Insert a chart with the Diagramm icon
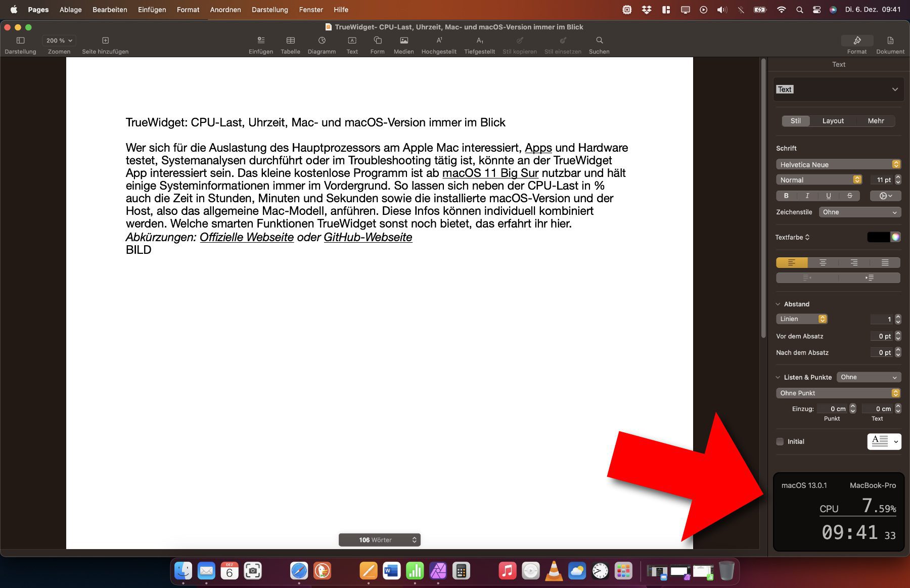This screenshot has width=910, height=588. click(322, 40)
